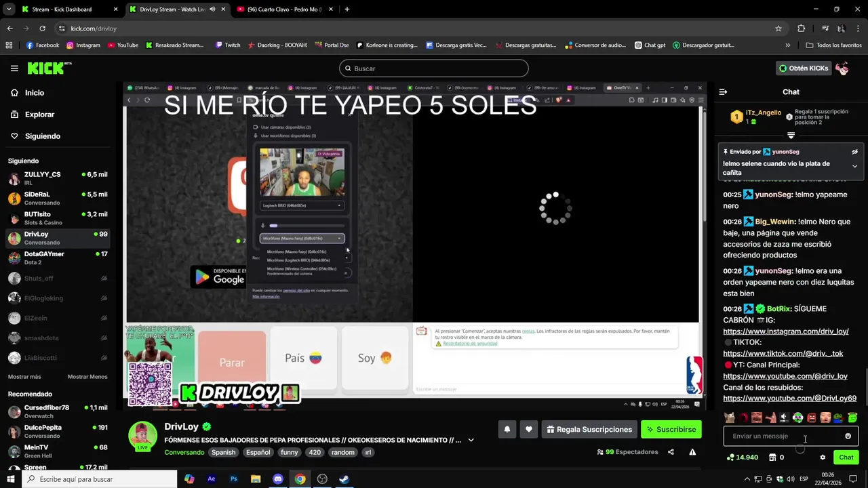
Task: Expand the pinned message chevron
Action: (854, 166)
